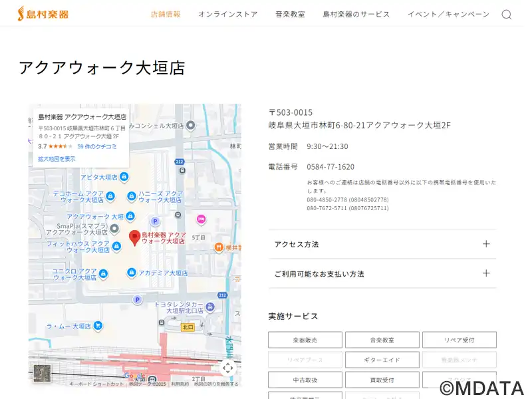
Task: Open the オンラインストア menu item
Action: click(x=227, y=15)
